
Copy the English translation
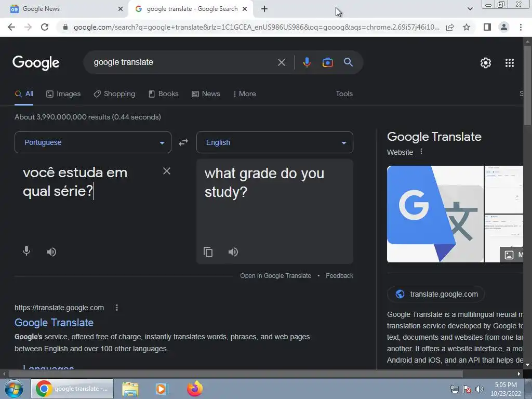coord(208,252)
